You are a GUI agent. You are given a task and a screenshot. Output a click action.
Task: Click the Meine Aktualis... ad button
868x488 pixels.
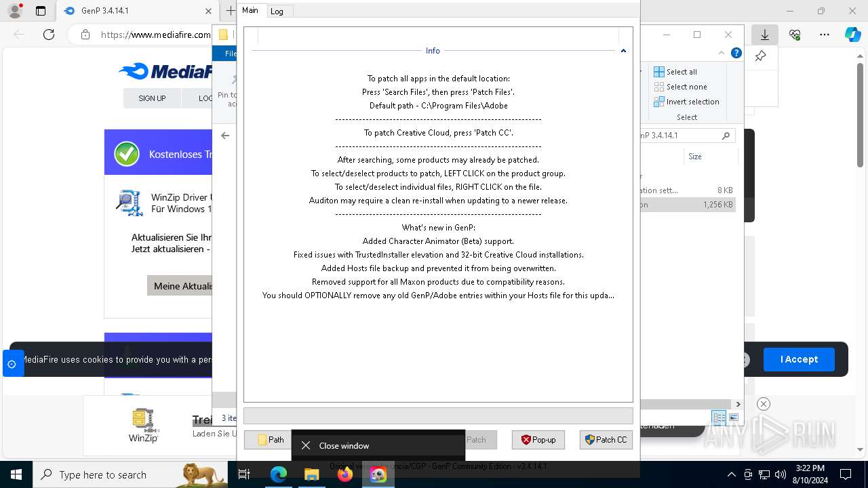pyautogui.click(x=180, y=286)
